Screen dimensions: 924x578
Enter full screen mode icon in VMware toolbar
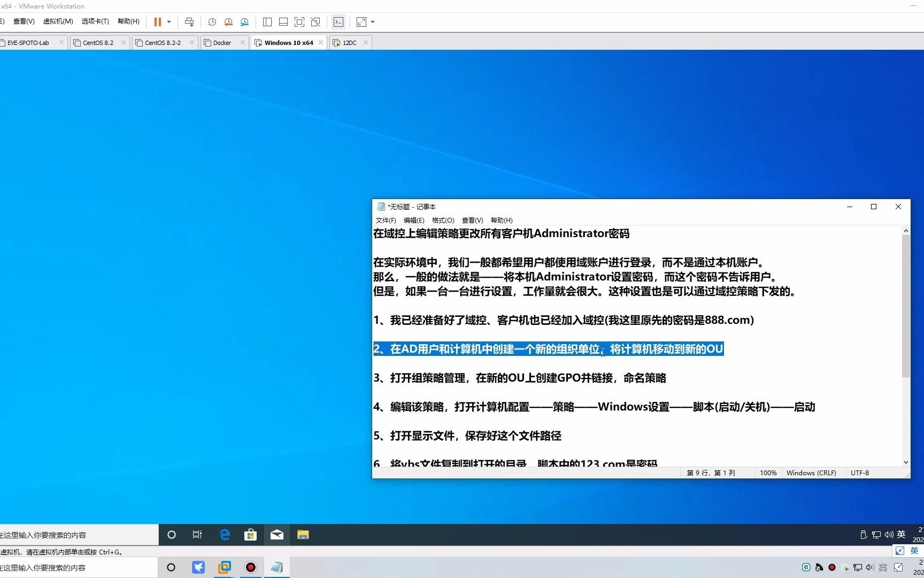[299, 22]
